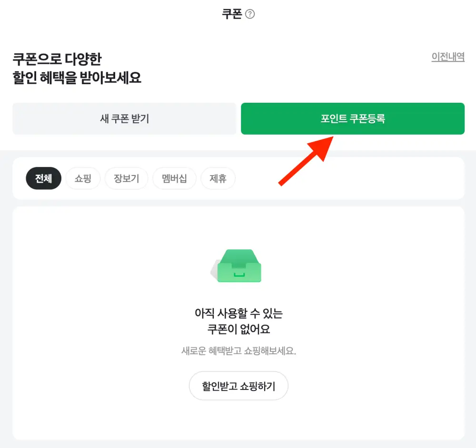Get new coupons via left button
The height and width of the screenshot is (448, 476).
(124, 118)
